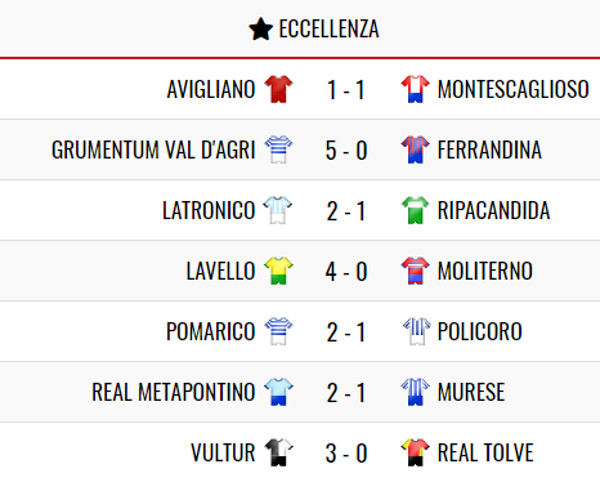Click Real Metapontino's light blue jersey icon
600x482 pixels.
(278, 392)
